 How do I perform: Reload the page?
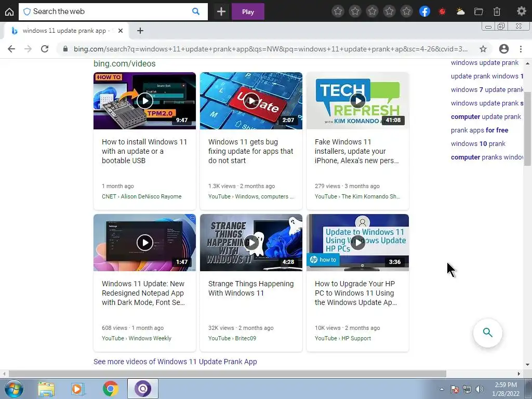pyautogui.click(x=45, y=49)
